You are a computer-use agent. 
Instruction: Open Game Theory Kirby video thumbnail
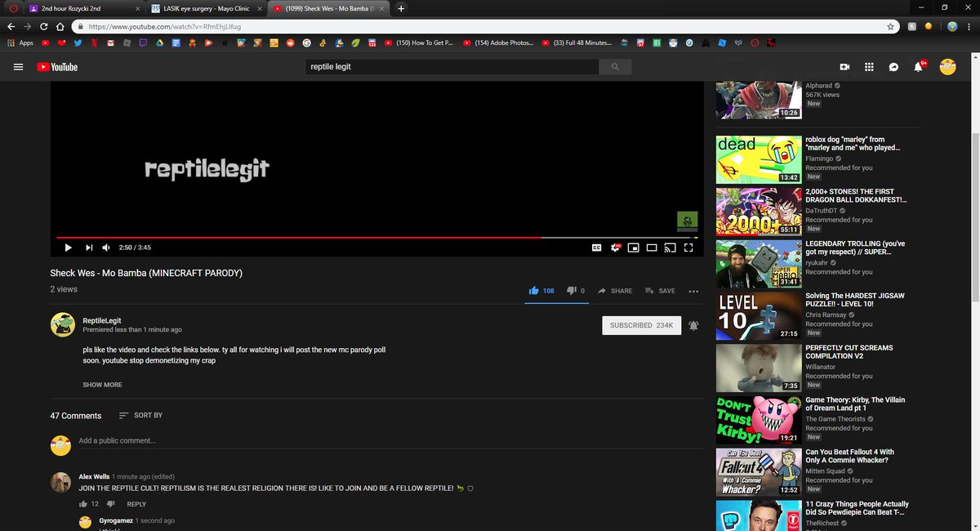[x=759, y=420]
